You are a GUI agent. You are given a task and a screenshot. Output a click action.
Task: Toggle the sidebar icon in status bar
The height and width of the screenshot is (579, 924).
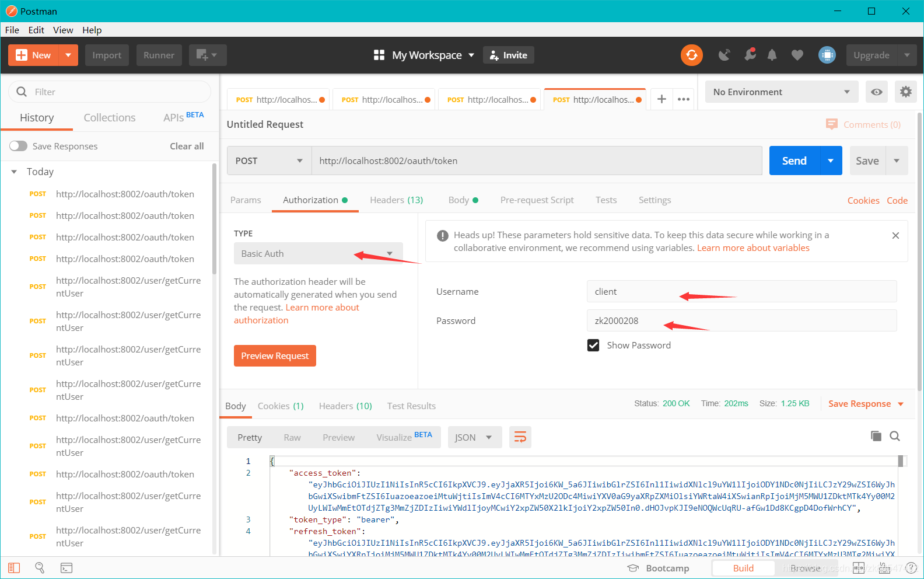(x=14, y=568)
